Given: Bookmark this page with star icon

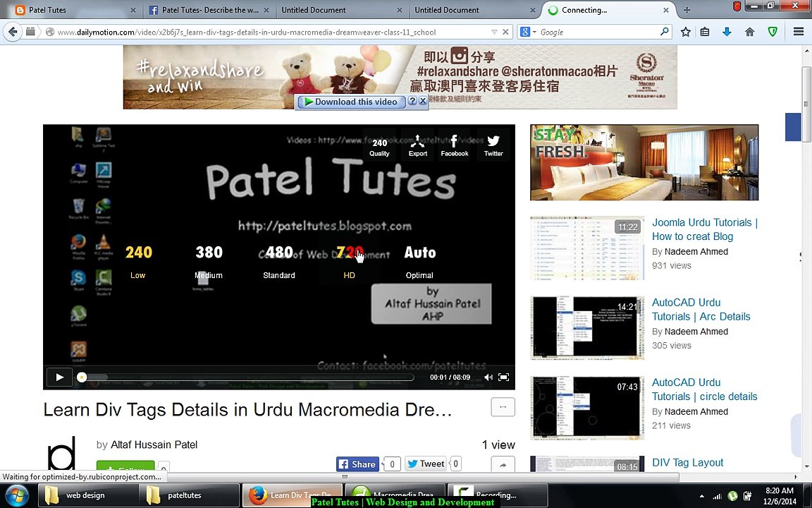Looking at the screenshot, I should click(x=686, y=32).
